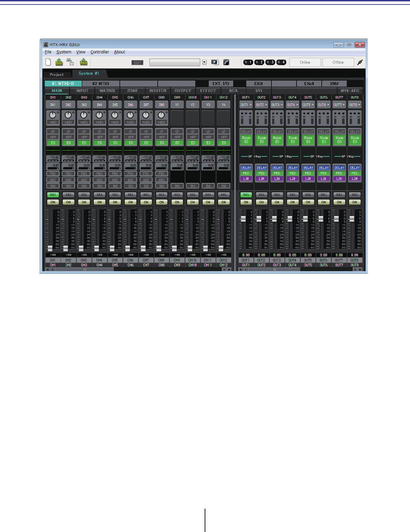This screenshot has height=532, width=410.
Task: Expand the OUT4 + output port
Action: [x=293, y=105]
